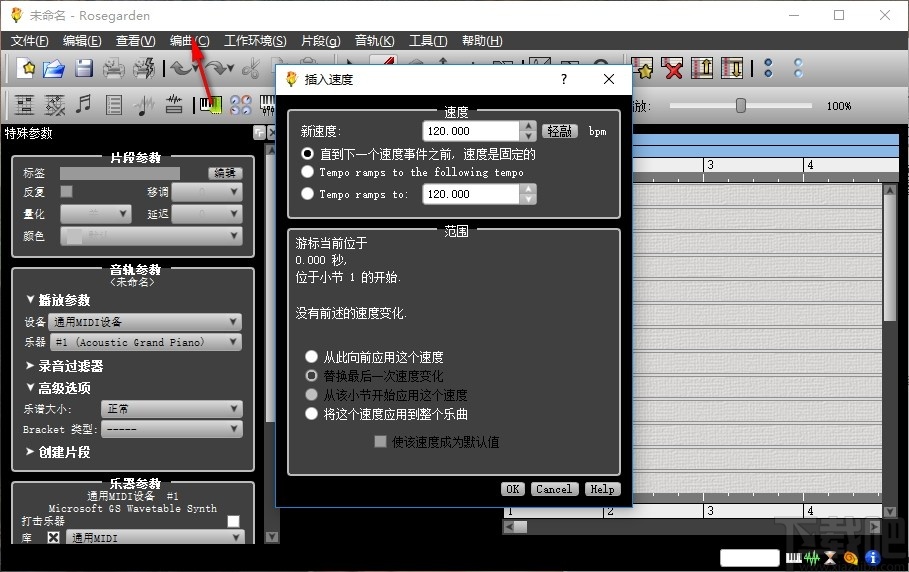
Task: Open the 音轨(K) menu
Action: click(374, 41)
